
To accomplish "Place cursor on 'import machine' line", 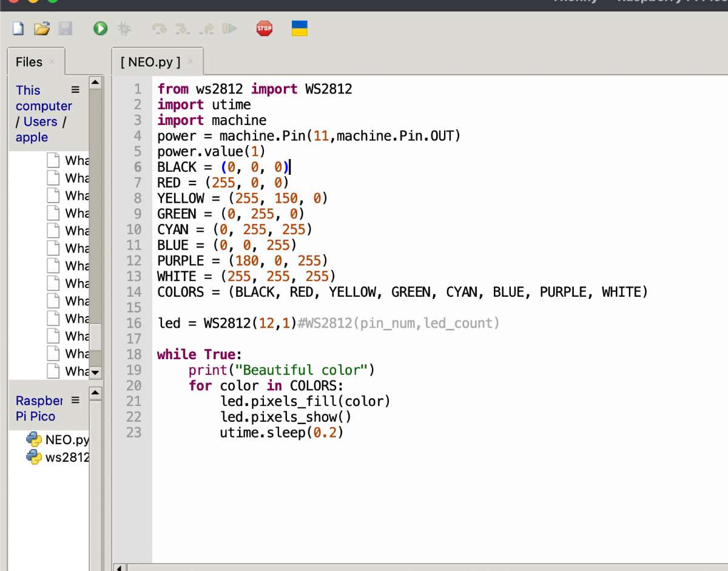I will (x=212, y=121).
